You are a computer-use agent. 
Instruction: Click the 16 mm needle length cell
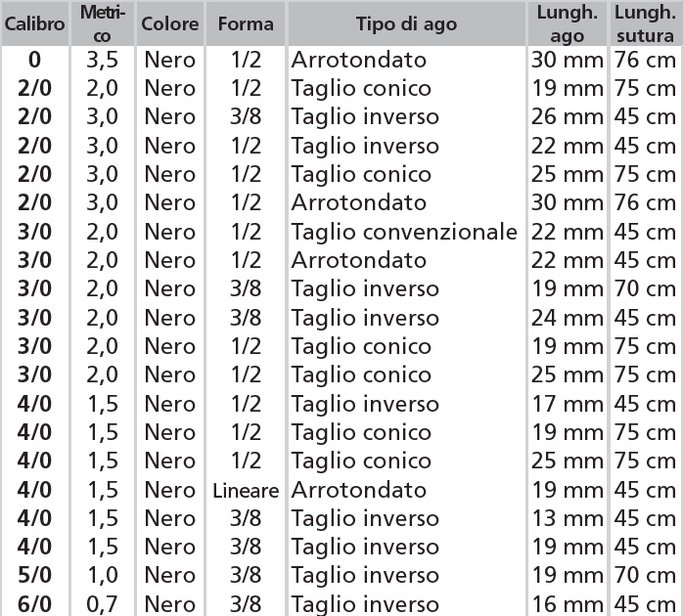pyautogui.click(x=567, y=604)
